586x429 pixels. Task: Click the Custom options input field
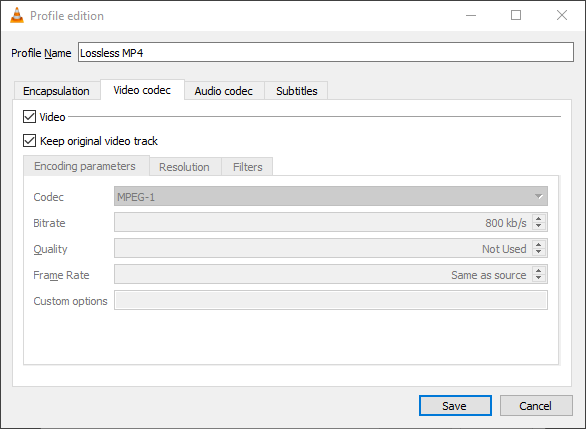tap(331, 300)
